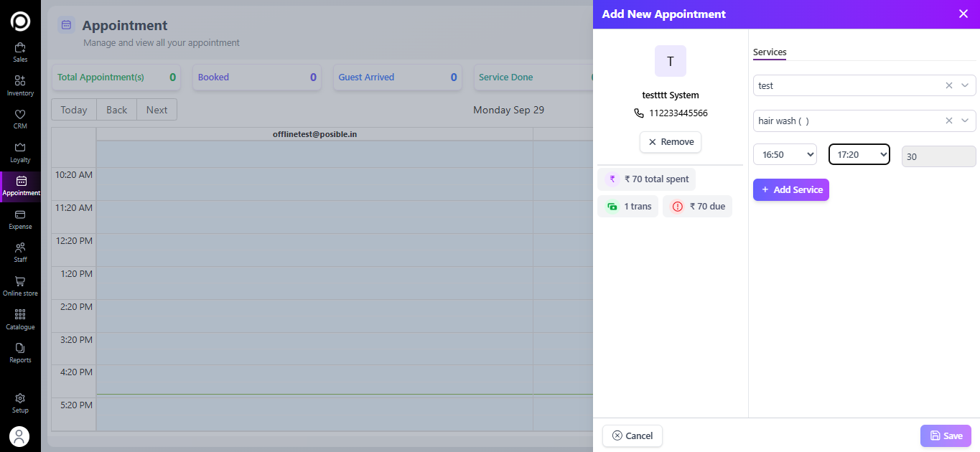The width and height of the screenshot is (980, 452).
Task: Open Setup gear in sidebar
Action: 20,398
